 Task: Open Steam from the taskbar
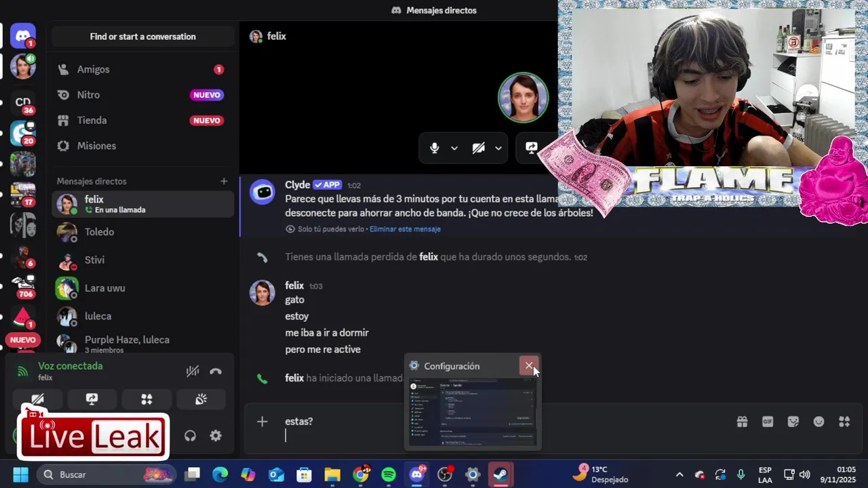(500, 474)
